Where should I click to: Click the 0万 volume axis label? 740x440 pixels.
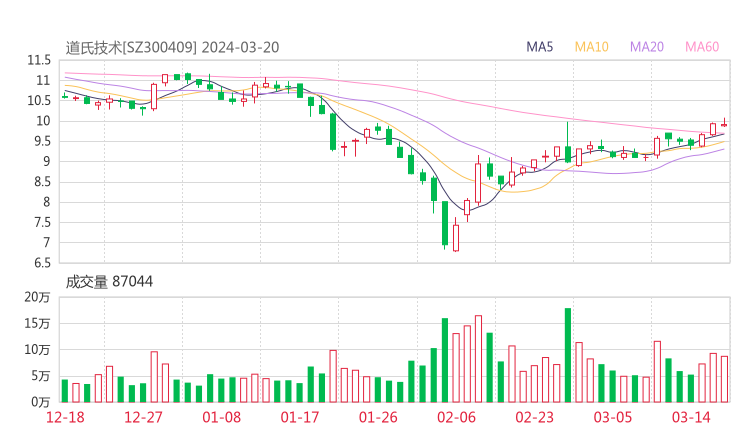(41, 402)
